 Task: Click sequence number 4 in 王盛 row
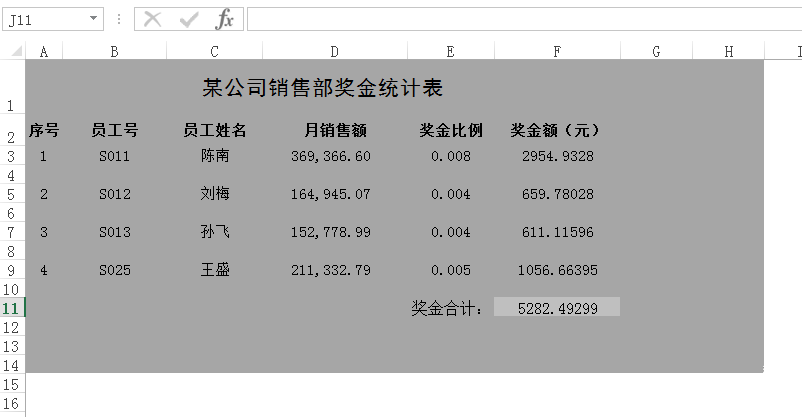[x=43, y=270]
